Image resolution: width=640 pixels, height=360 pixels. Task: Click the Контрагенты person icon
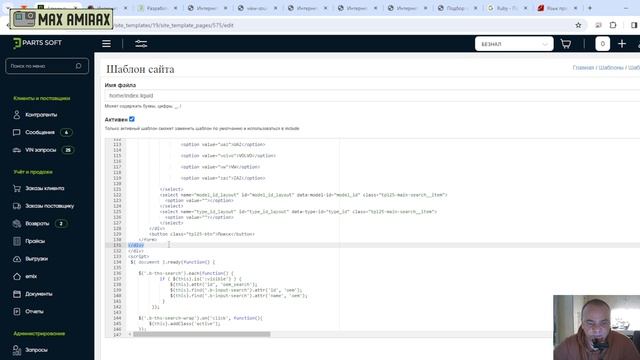[17, 115]
